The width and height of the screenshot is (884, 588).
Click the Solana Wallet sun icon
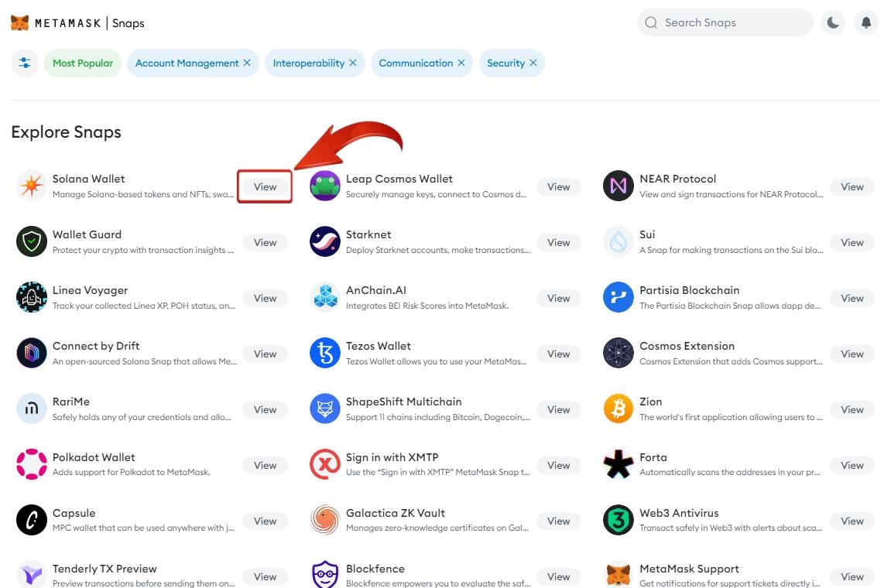[x=32, y=186]
